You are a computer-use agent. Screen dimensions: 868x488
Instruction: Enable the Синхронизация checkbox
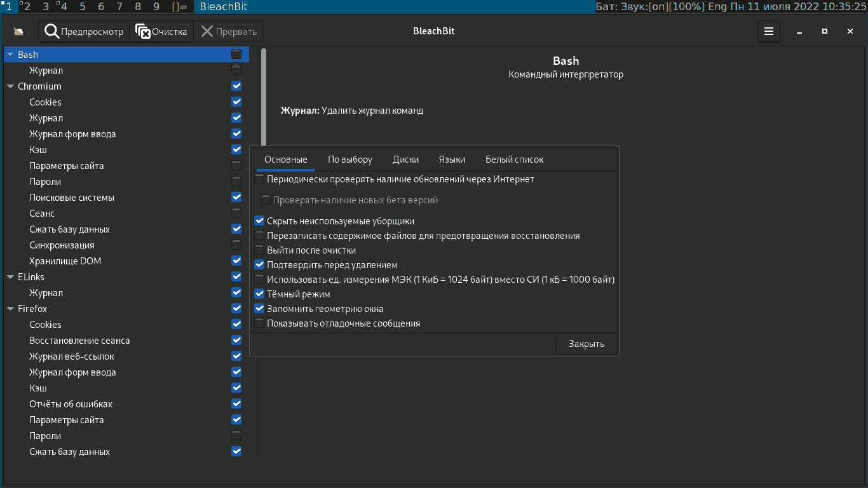coord(236,245)
